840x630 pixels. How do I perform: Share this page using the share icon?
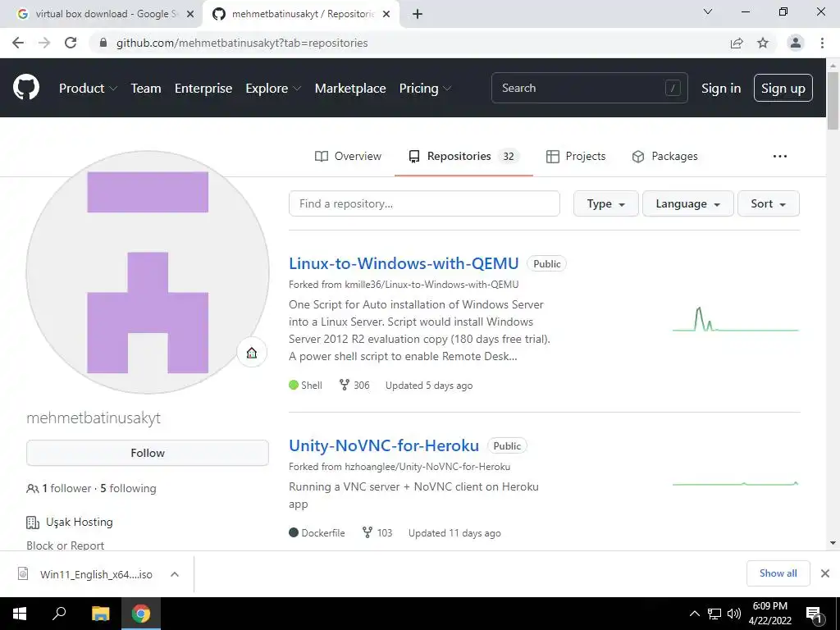(x=737, y=43)
